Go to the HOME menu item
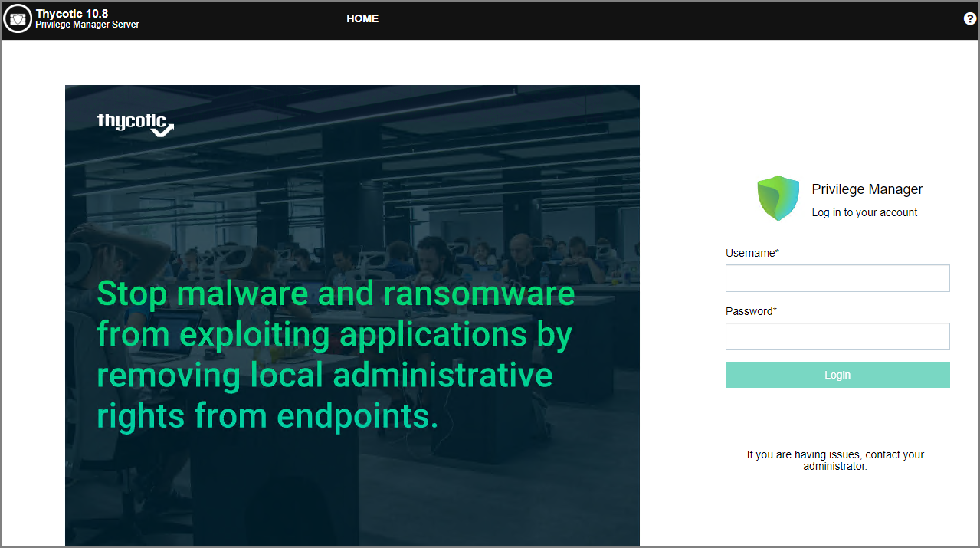Image resolution: width=980 pixels, height=548 pixels. (x=362, y=19)
